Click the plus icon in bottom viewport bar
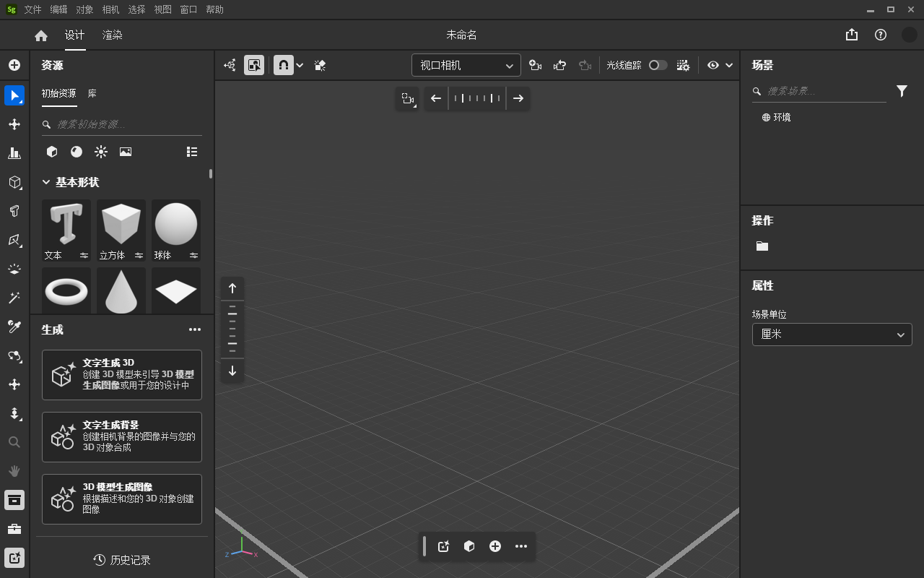The height and width of the screenshot is (578, 924). pos(495,546)
